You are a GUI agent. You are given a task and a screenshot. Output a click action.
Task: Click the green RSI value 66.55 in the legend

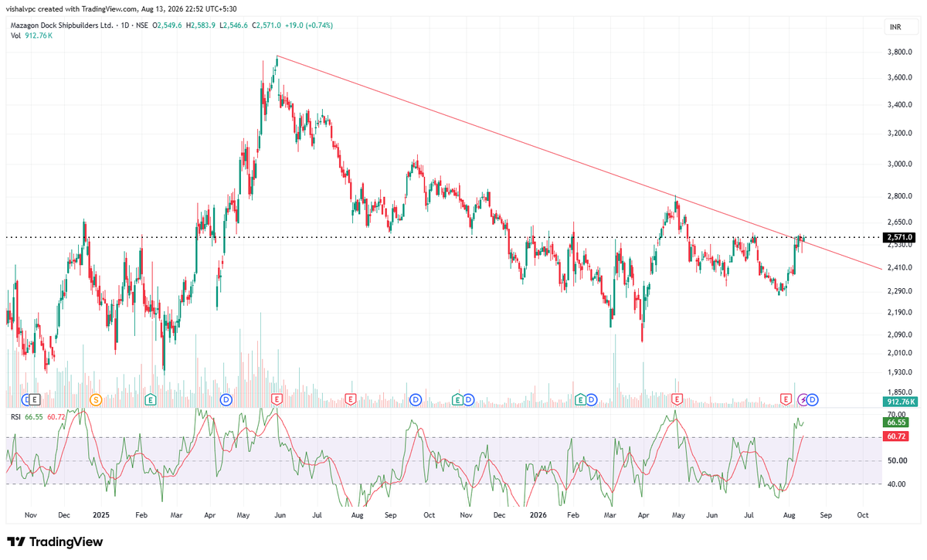[x=33, y=417]
